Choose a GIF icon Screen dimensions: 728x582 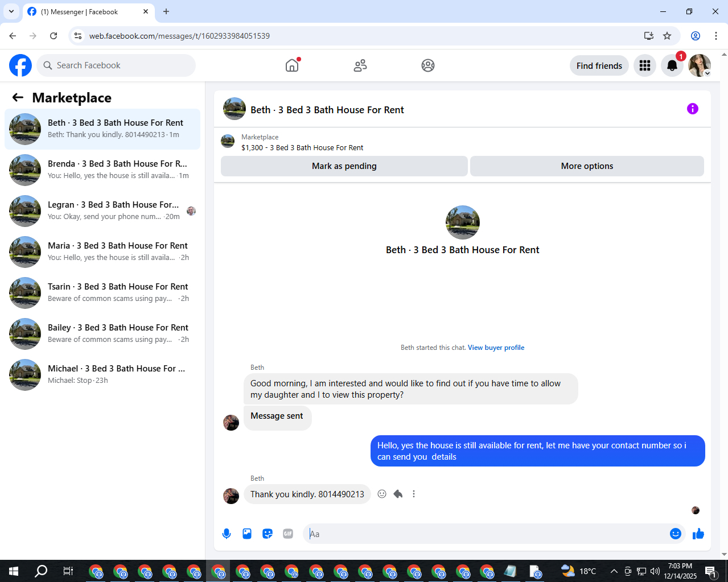point(288,534)
